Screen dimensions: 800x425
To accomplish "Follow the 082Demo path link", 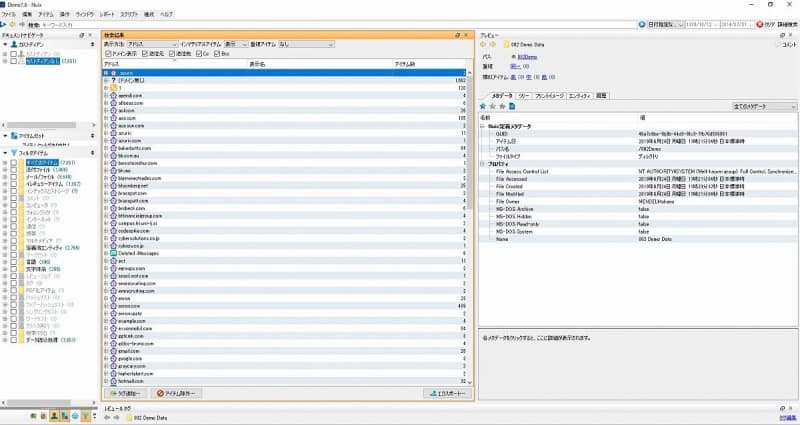I will (x=527, y=57).
